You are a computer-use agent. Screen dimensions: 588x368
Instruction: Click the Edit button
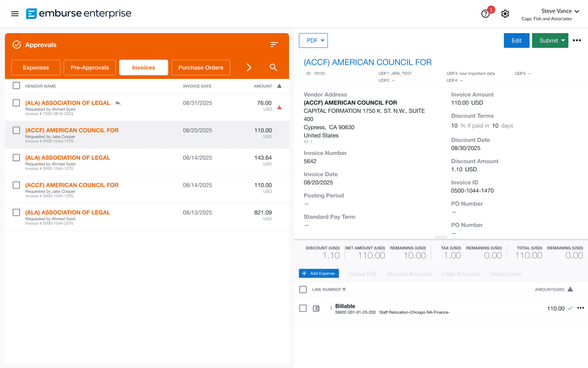516,40
